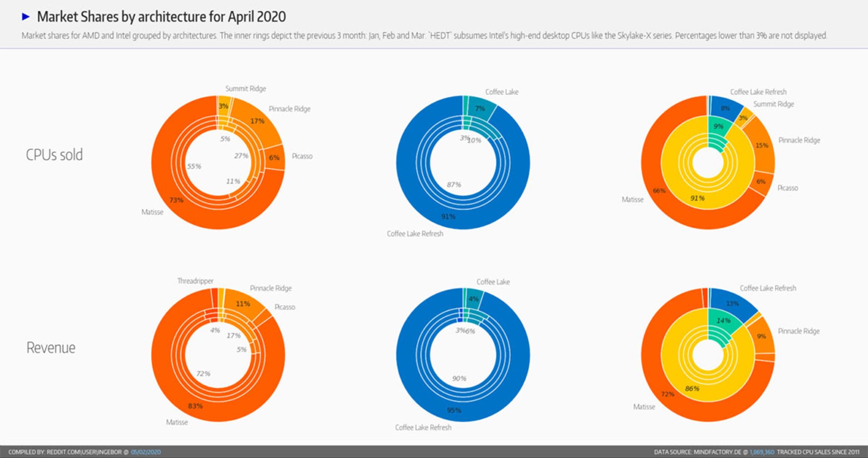The image size is (868, 458).
Task: Select the 11% Pinnacle Ridge revenue segment
Action: coord(243,304)
